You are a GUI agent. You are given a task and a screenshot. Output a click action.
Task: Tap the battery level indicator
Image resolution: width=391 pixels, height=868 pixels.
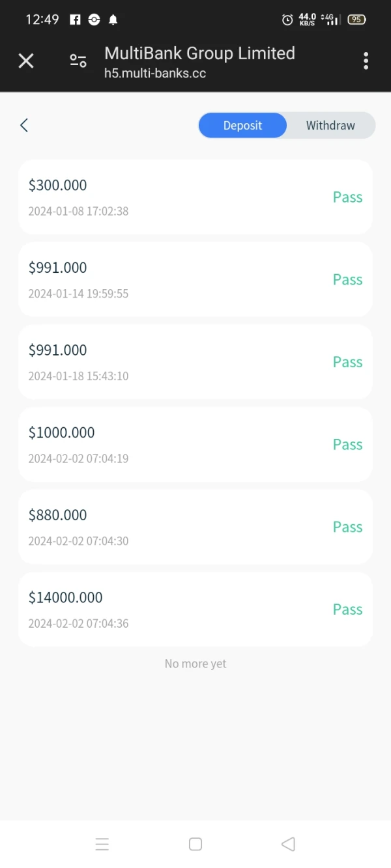(x=356, y=20)
